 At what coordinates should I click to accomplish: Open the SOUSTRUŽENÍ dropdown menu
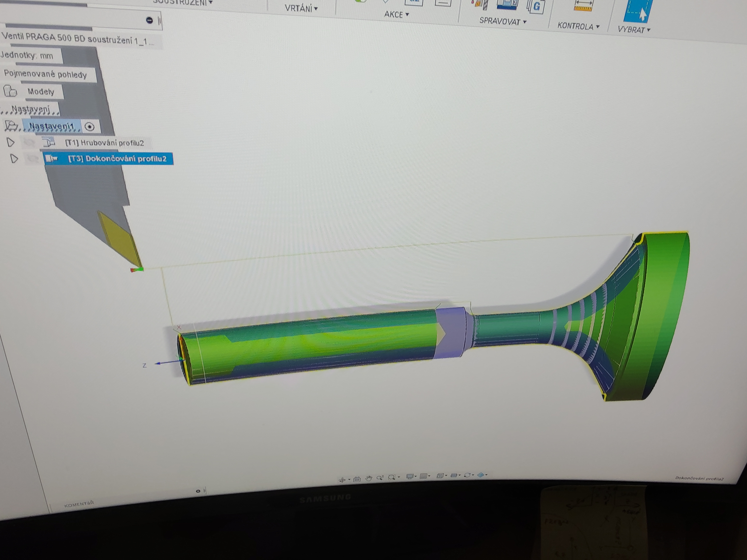click(x=183, y=3)
